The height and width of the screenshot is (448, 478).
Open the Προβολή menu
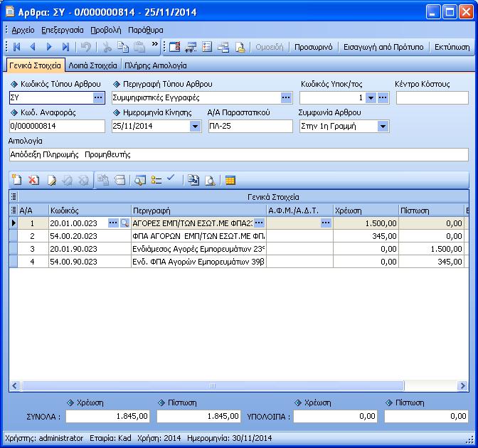[106, 30]
